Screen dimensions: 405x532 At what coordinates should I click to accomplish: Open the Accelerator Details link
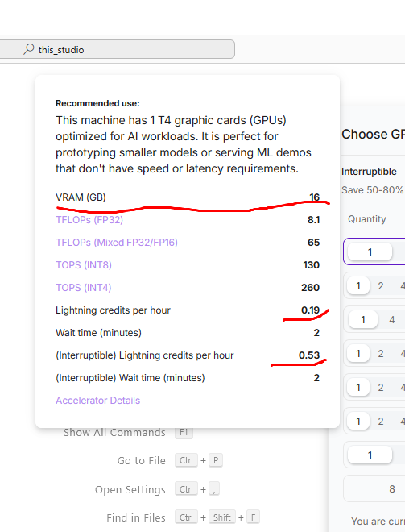point(97,401)
